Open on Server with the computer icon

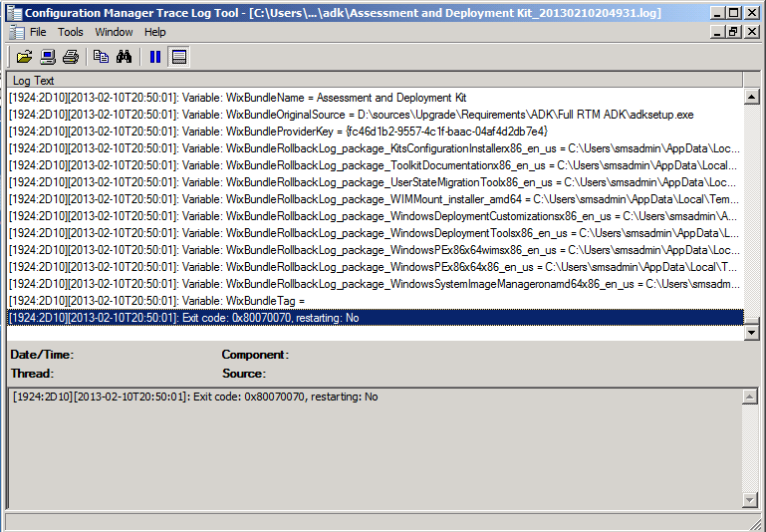click(x=48, y=57)
